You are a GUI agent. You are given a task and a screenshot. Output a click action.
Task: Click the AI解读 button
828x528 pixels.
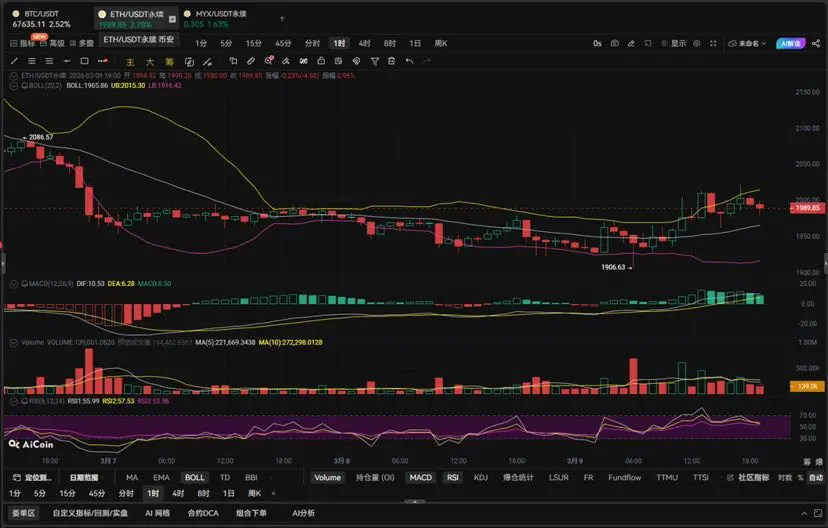(791, 43)
